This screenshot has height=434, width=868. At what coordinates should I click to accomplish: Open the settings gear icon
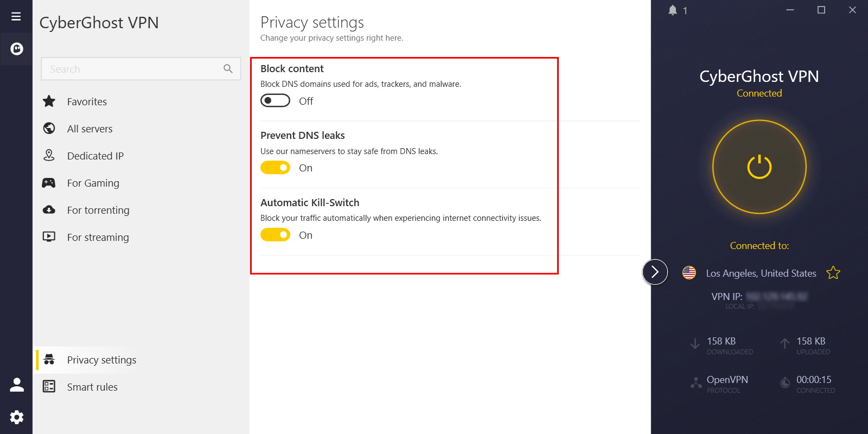17,417
